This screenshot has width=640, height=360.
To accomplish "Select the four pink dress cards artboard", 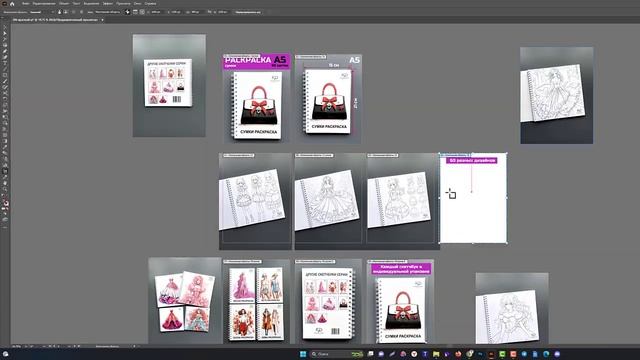I will 185,300.
